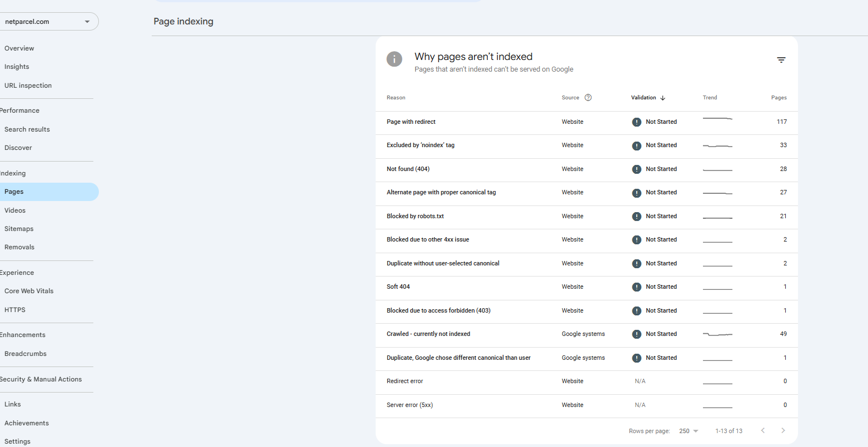The height and width of the screenshot is (447, 868).
Task: Go to previous page of results
Action: coord(763,431)
